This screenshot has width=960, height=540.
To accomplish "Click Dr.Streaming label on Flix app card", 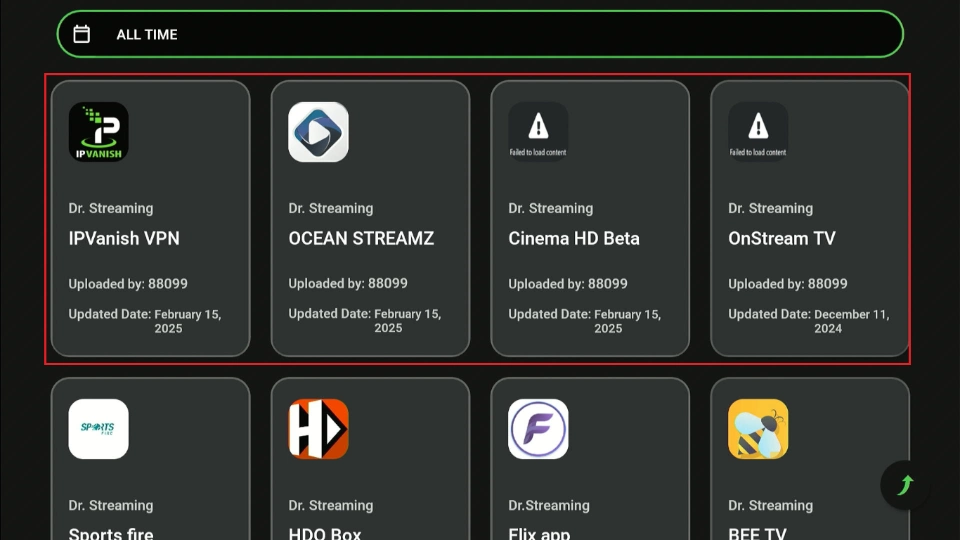I will (549, 505).
